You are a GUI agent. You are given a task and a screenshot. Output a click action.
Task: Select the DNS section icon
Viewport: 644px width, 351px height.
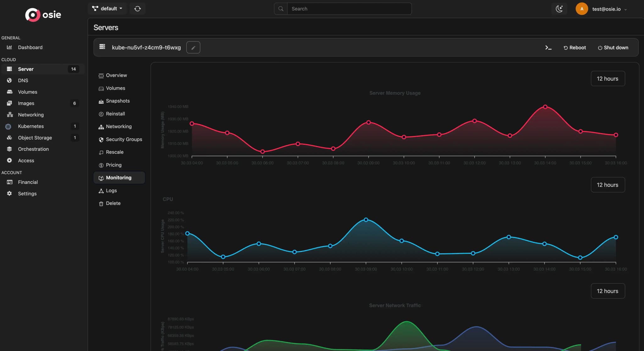point(9,80)
